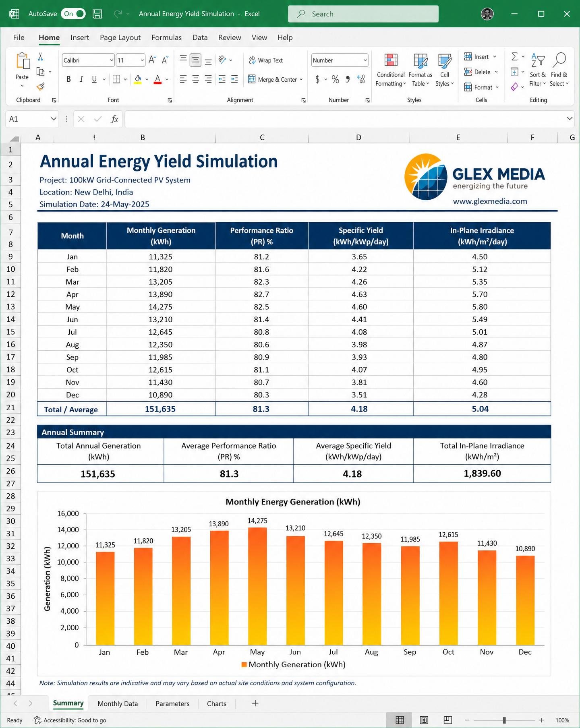Adjust the zoom slider handle
This screenshot has height=728, width=580.
tap(504, 720)
